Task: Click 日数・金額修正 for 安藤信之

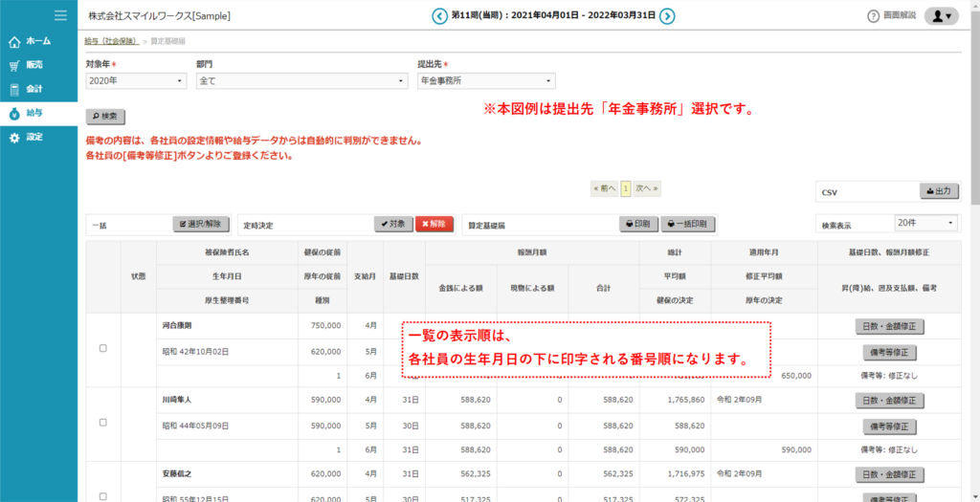Action: coord(889,474)
